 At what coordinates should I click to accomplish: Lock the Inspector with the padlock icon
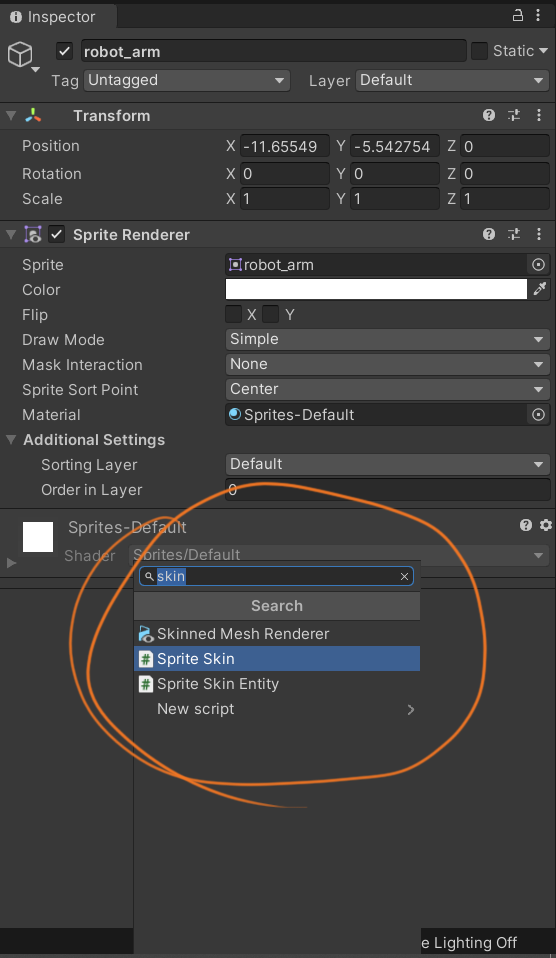coord(518,16)
